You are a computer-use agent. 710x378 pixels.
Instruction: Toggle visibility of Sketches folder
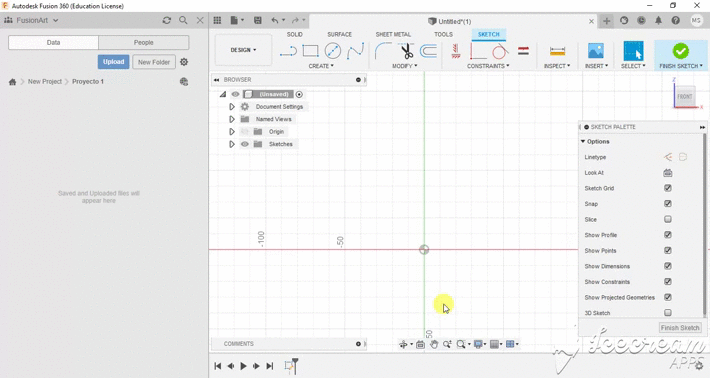[x=245, y=144]
